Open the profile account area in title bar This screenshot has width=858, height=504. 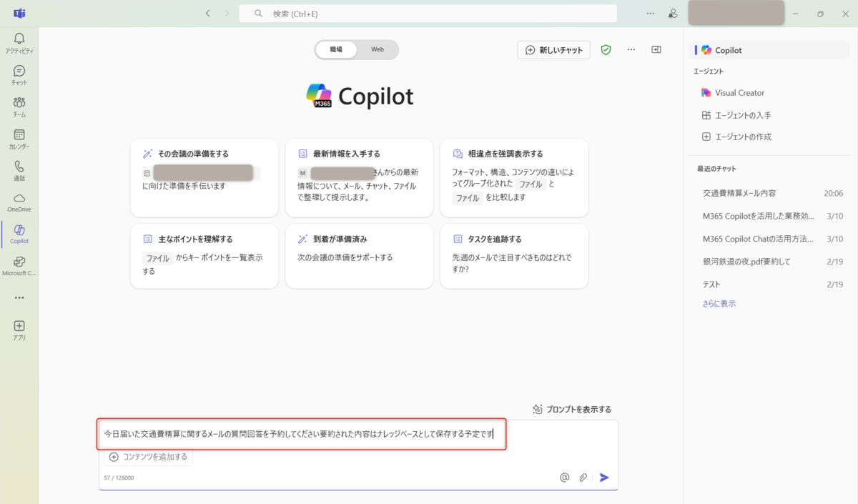click(736, 13)
